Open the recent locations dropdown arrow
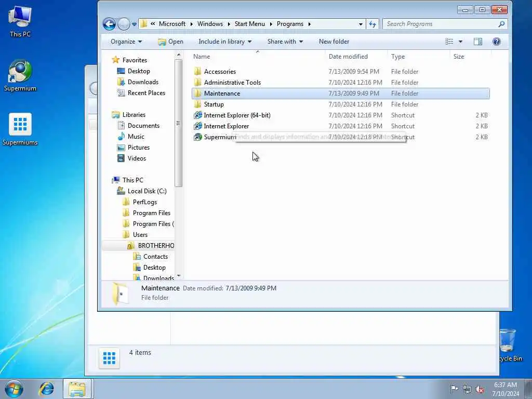 point(135,24)
